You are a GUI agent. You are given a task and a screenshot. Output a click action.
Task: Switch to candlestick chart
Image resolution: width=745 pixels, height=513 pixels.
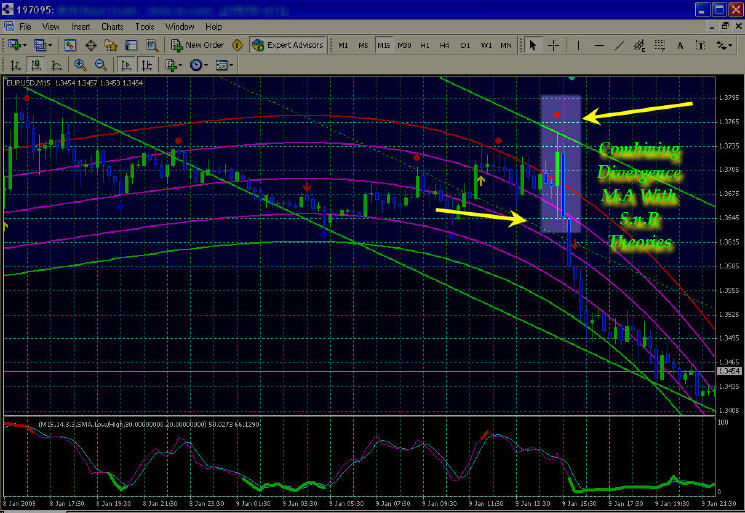click(x=36, y=65)
